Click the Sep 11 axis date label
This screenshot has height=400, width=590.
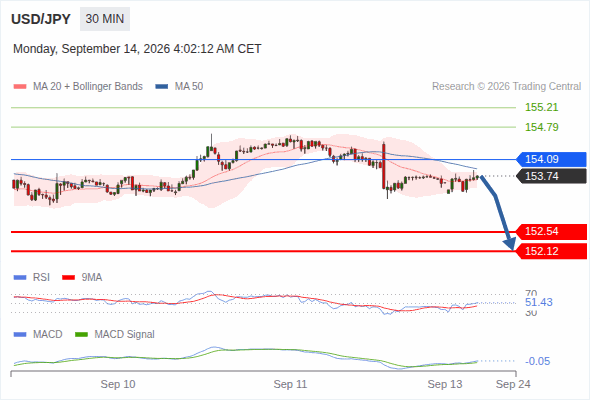tap(290, 384)
